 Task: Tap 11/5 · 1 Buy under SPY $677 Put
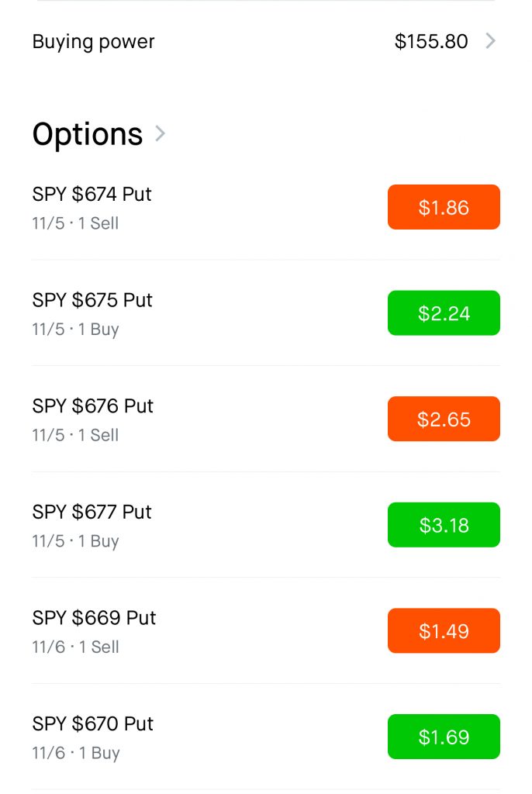tap(75, 541)
